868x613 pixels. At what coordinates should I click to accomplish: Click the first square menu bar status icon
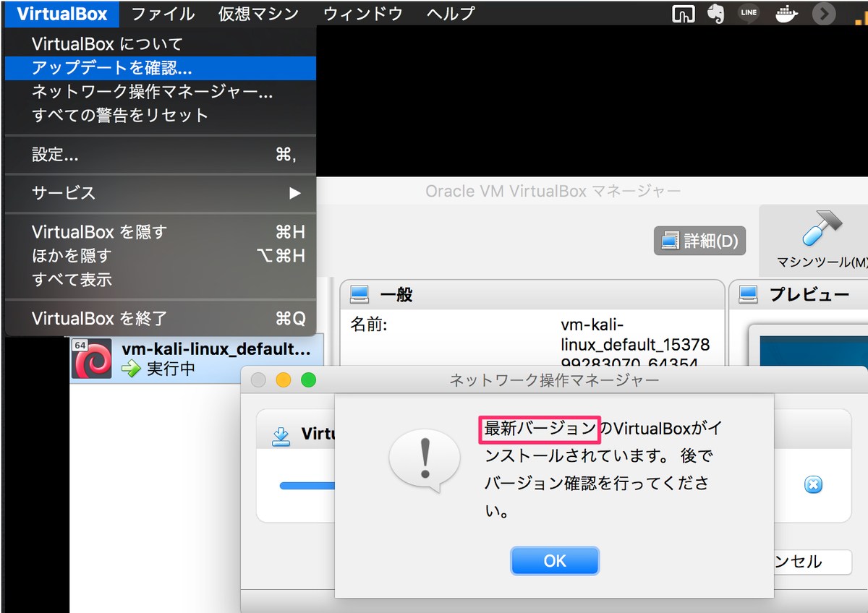682,13
